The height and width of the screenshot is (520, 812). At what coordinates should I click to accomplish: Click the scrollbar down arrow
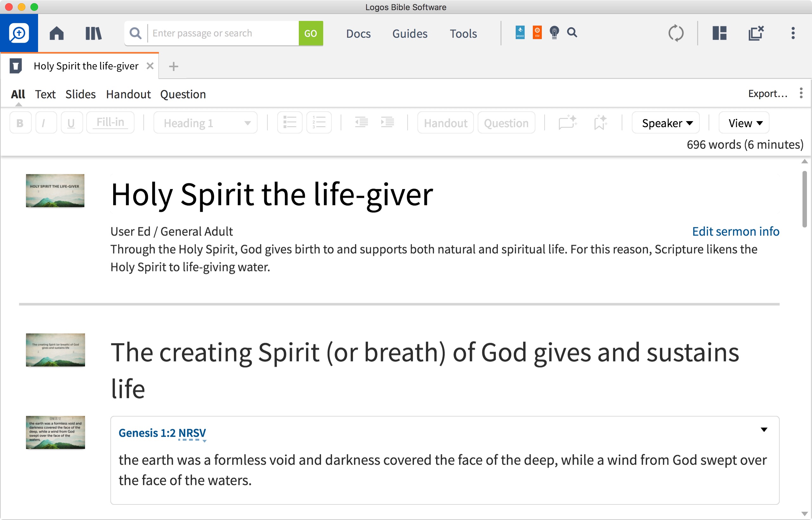pyautogui.click(x=805, y=514)
